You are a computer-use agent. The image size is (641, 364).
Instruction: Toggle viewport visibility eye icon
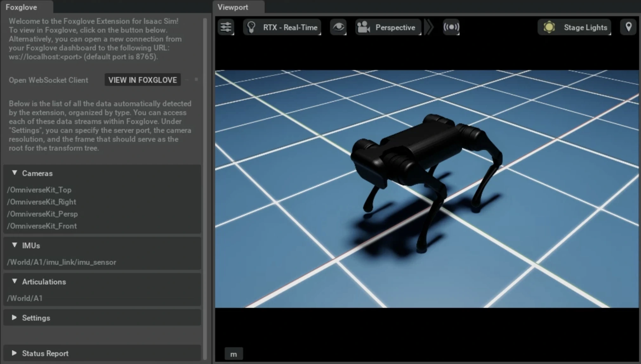pos(338,27)
